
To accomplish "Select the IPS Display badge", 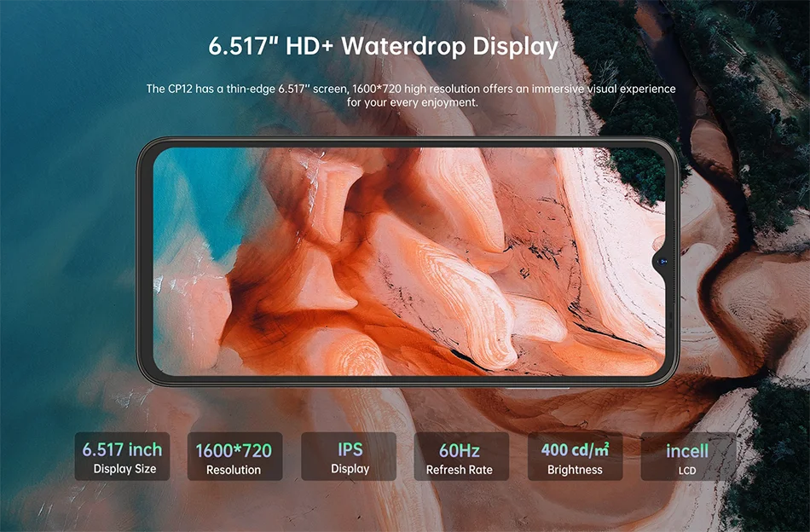I will [x=349, y=457].
